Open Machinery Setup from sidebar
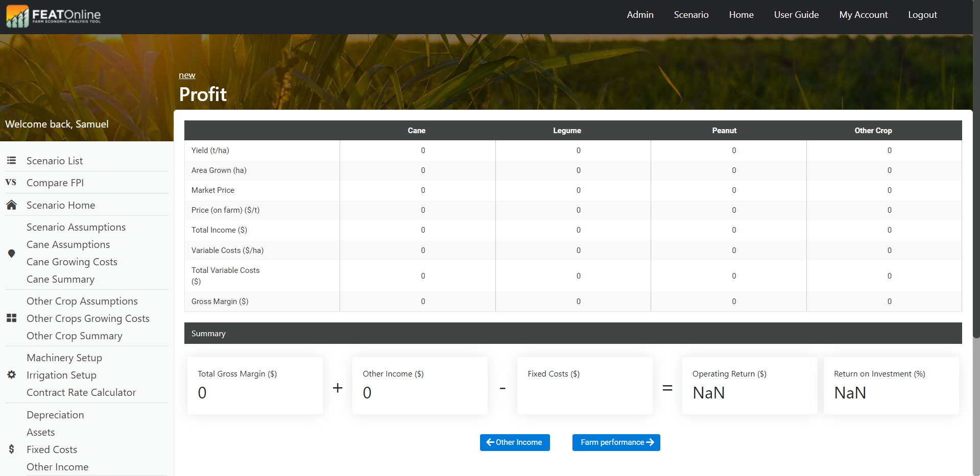 point(64,358)
